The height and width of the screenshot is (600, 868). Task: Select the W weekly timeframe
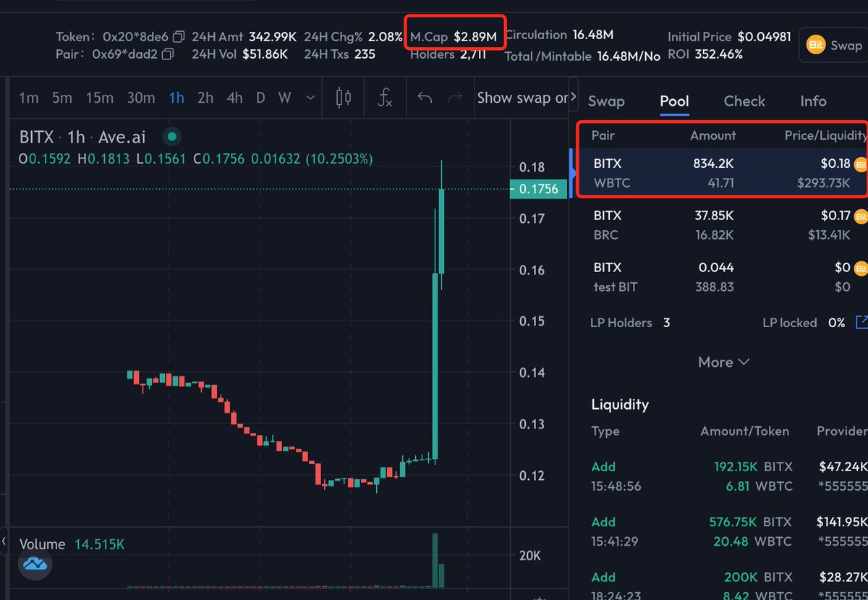(285, 98)
